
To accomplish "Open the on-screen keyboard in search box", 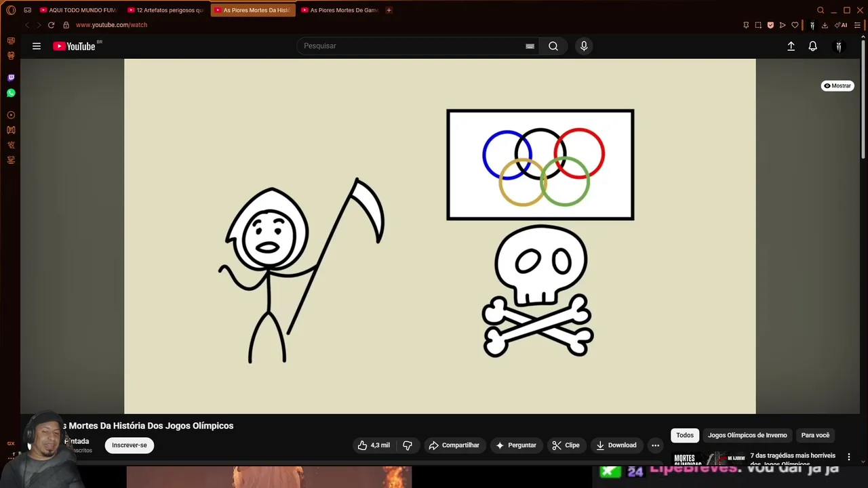I will (x=530, y=46).
